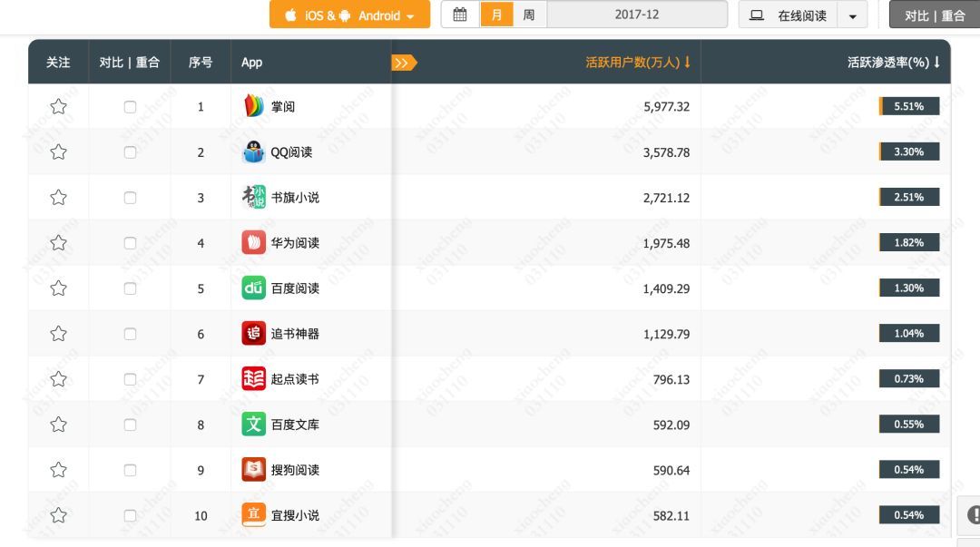Click the 对比 | 重合 button

point(934,15)
